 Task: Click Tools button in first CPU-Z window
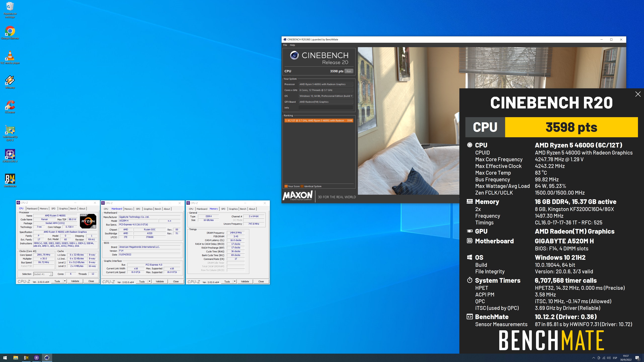pyautogui.click(x=57, y=281)
